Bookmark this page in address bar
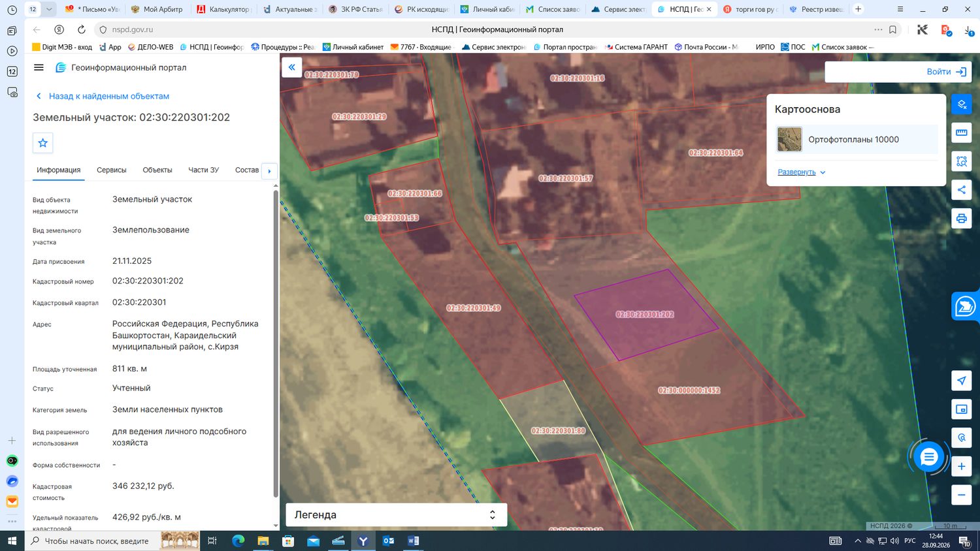Screen dimensions: 980x551 click(892, 29)
